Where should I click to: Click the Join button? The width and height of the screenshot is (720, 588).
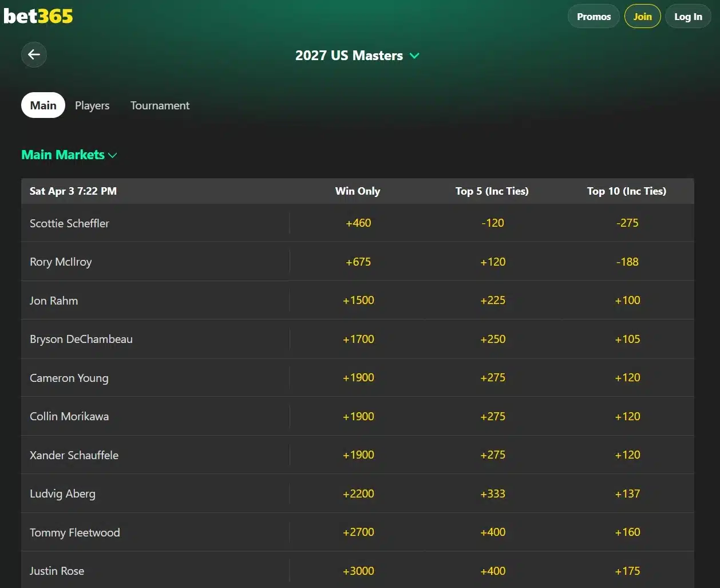(x=642, y=17)
